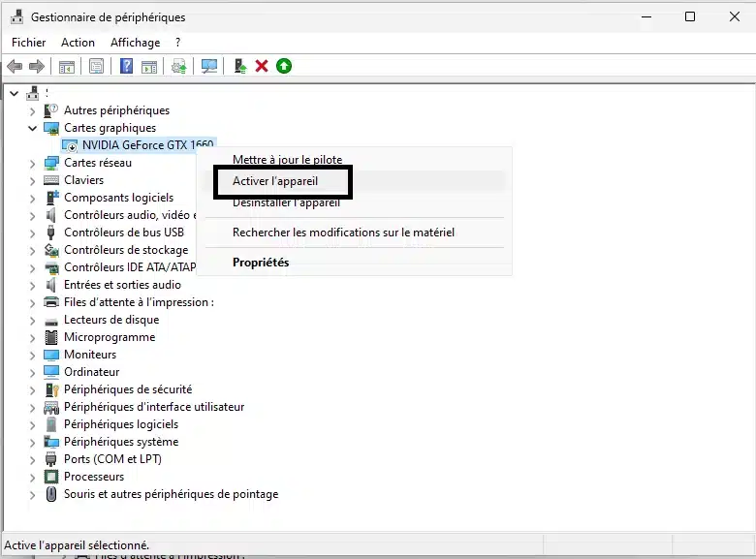Expand Entrées et sorties audio category
The width and height of the screenshot is (756, 559).
point(32,286)
